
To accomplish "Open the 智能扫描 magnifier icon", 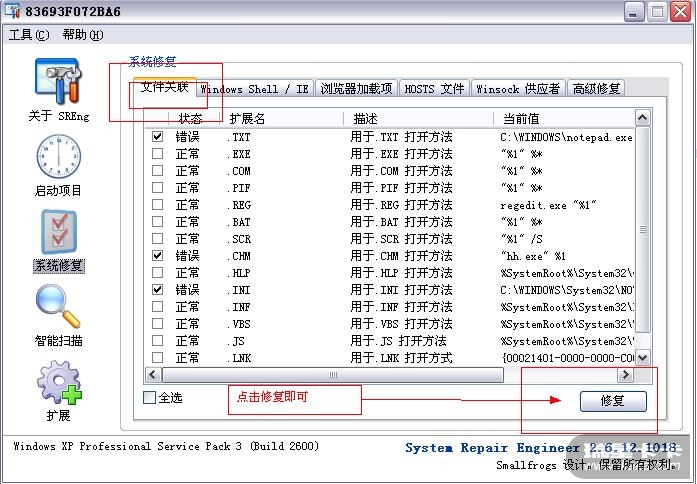I will tap(58, 306).
